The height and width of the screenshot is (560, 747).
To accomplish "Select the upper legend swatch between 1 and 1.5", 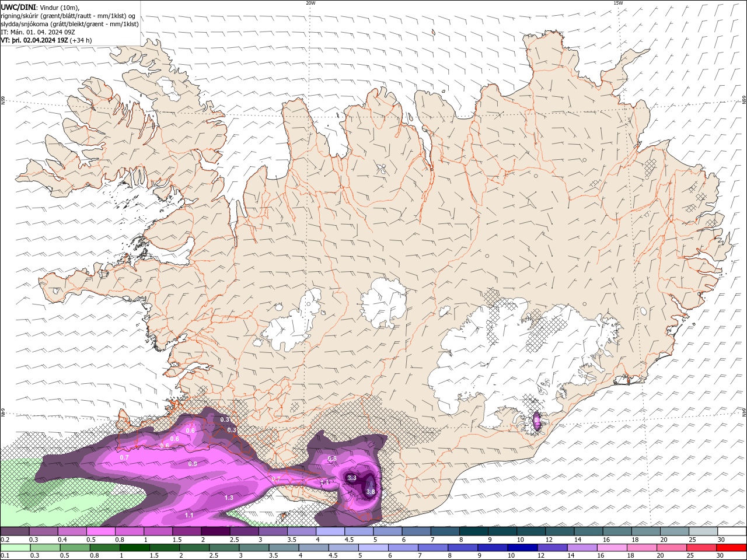I will pyautogui.click(x=158, y=531).
